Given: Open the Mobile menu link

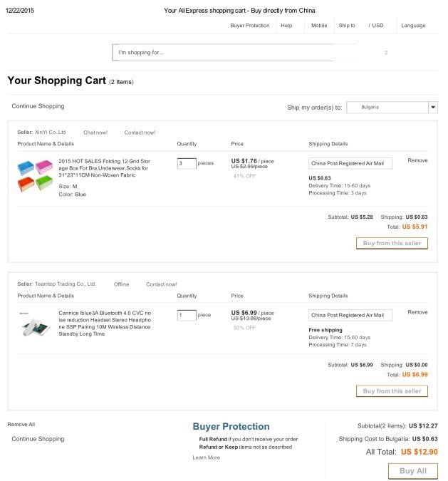Looking at the screenshot, I should click(x=319, y=26).
